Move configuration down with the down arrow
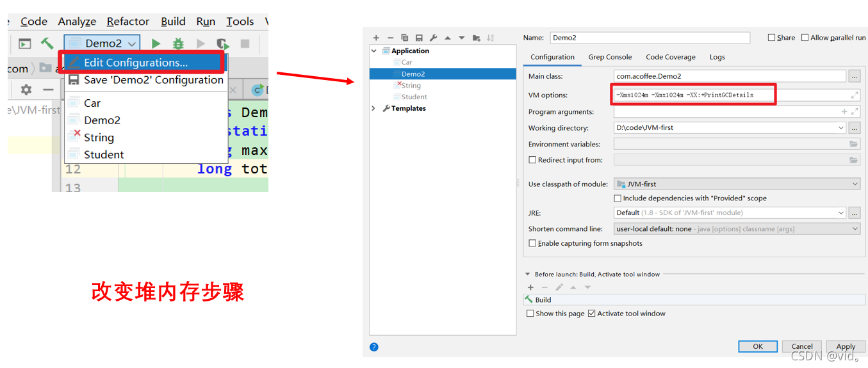 461,38
